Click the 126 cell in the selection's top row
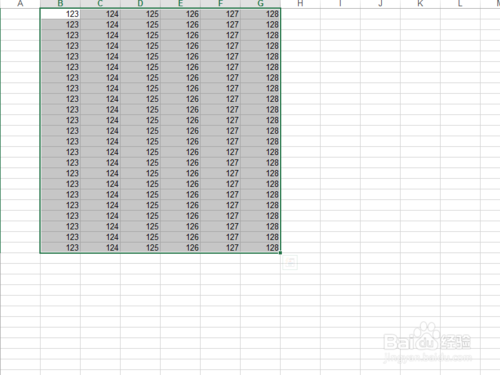The image size is (500, 375). click(x=180, y=14)
